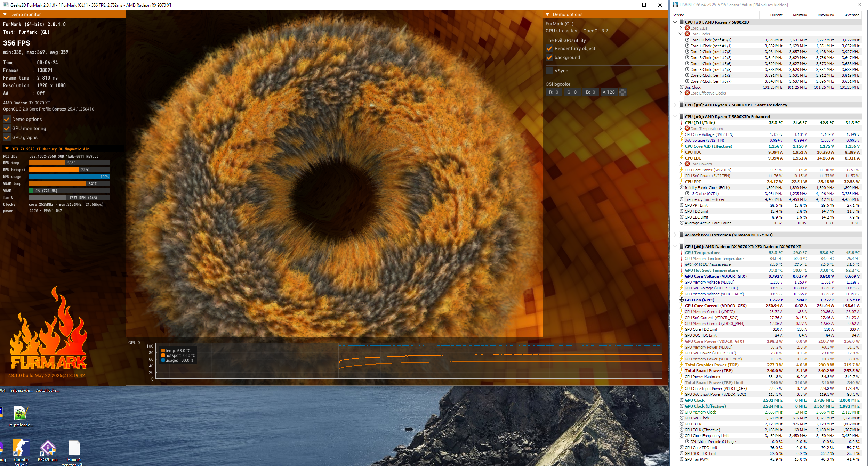Click the 356 FPS readout in Demo monitor
Screen dimensions: 868x466
coord(17,43)
